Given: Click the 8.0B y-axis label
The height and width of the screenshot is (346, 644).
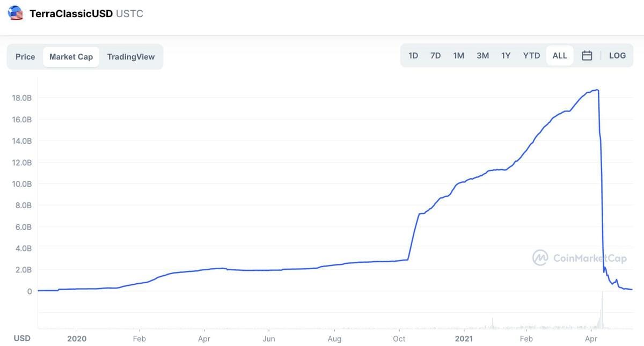Looking at the screenshot, I should click(23, 205).
